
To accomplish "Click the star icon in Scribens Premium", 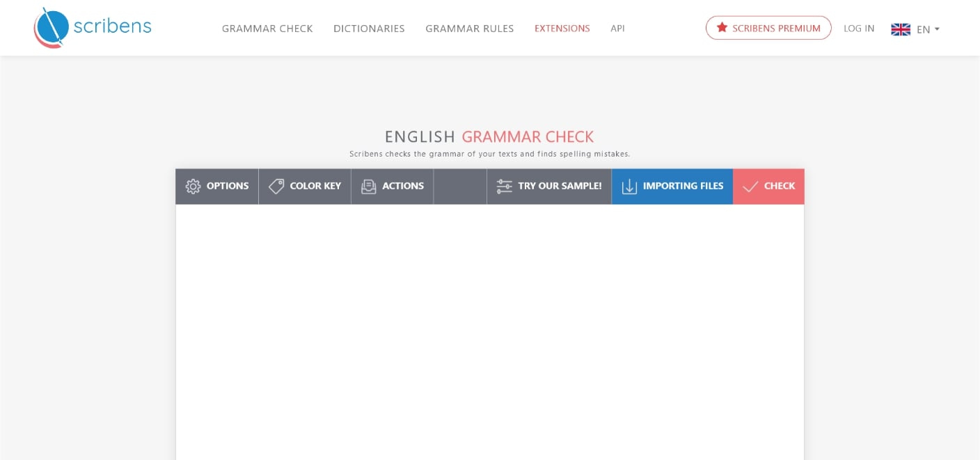I will point(722,28).
